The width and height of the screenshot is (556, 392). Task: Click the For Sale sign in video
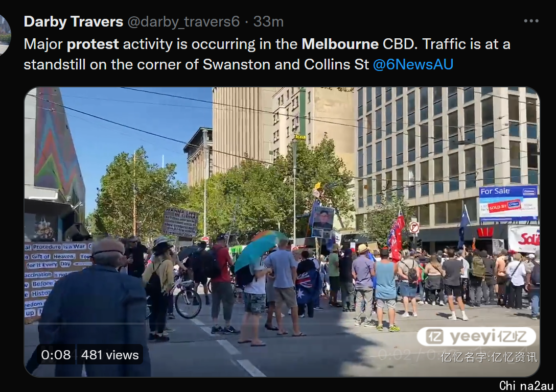[508, 203]
